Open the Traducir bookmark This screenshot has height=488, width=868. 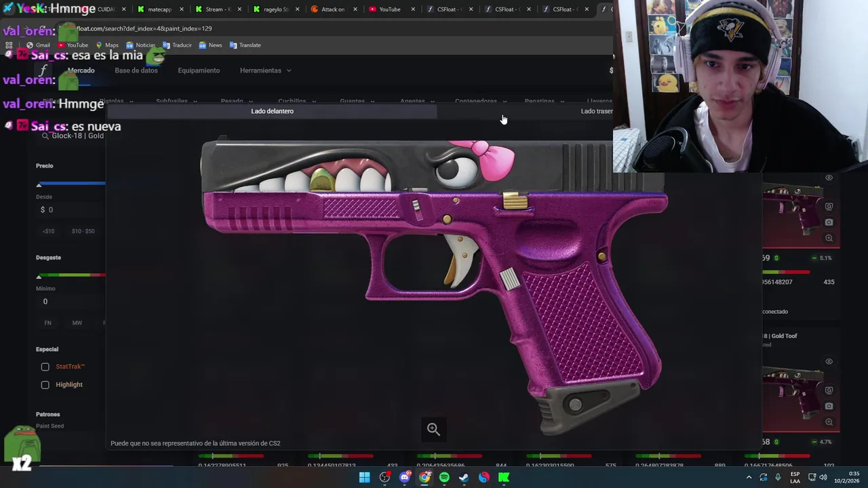point(176,45)
